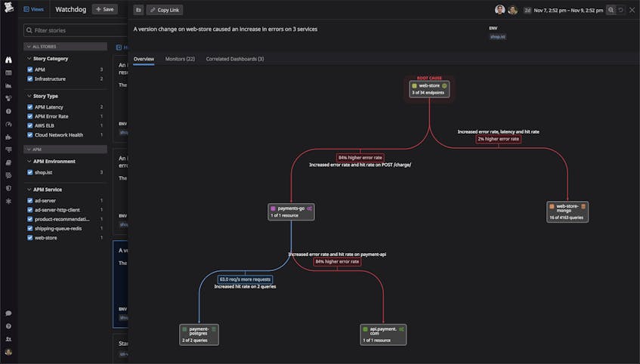Click the second user avatar in header
The image size is (640, 364).
click(512, 11)
